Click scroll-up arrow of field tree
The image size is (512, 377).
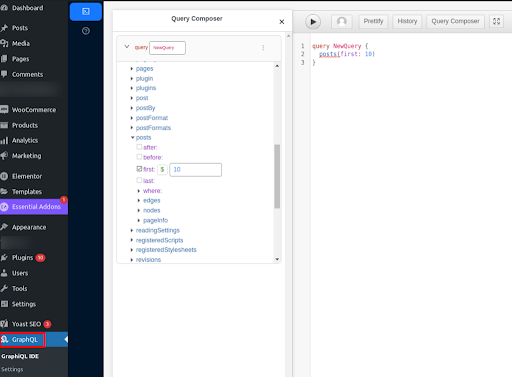coord(277,66)
